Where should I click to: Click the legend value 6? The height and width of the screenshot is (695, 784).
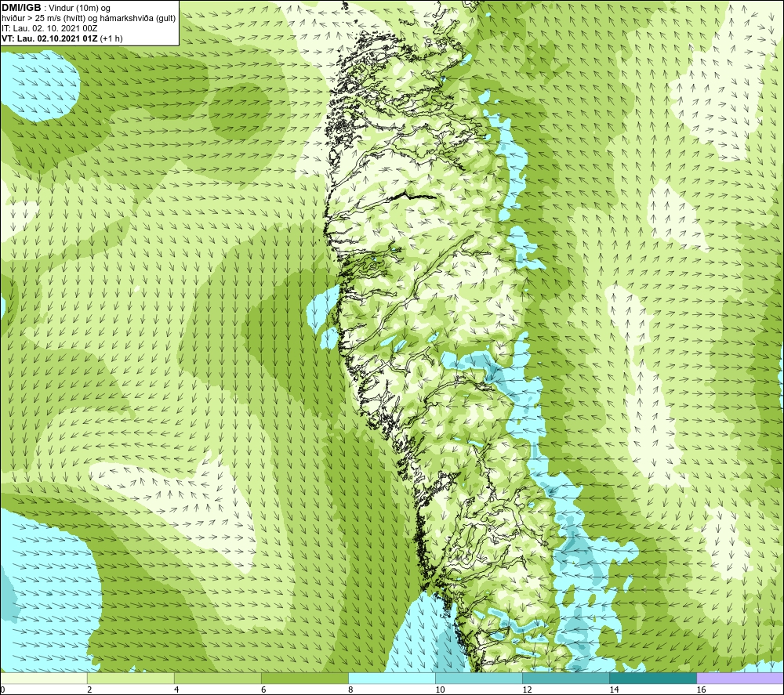[263, 690]
